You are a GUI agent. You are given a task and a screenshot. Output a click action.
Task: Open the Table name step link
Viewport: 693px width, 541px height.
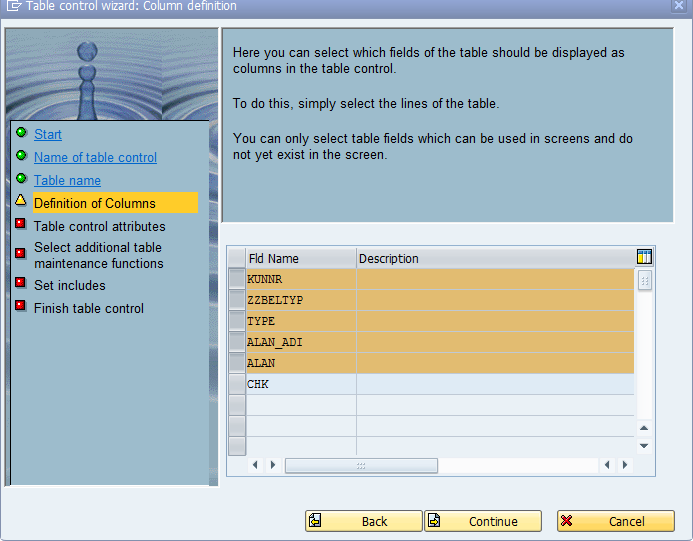click(x=68, y=180)
